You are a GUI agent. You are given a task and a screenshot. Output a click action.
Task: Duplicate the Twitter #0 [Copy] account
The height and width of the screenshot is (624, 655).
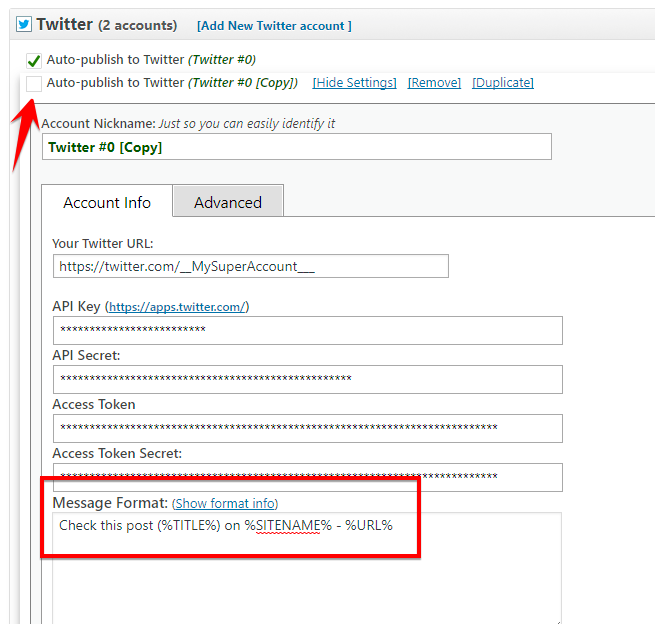[503, 83]
